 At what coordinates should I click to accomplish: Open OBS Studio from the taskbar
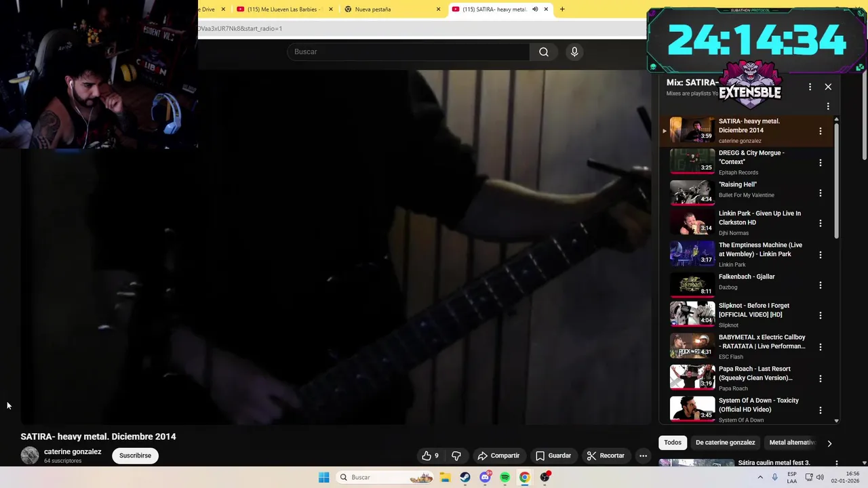[545, 477]
